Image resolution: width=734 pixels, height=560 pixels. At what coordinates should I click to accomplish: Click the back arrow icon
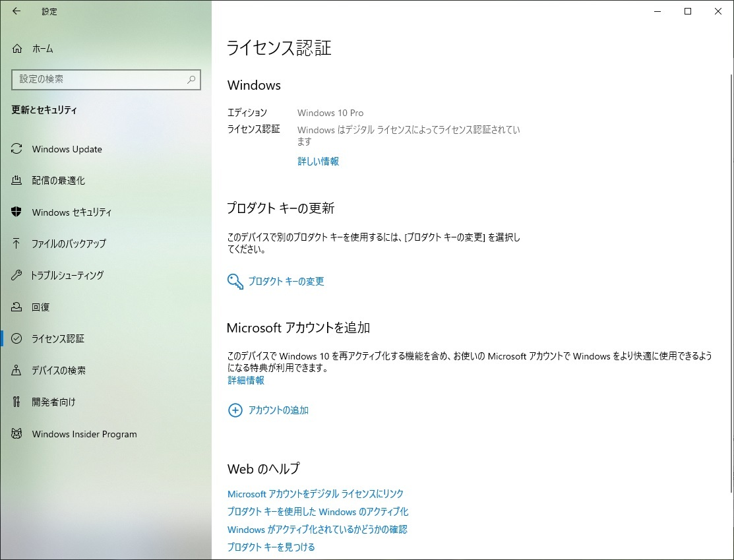(x=16, y=11)
